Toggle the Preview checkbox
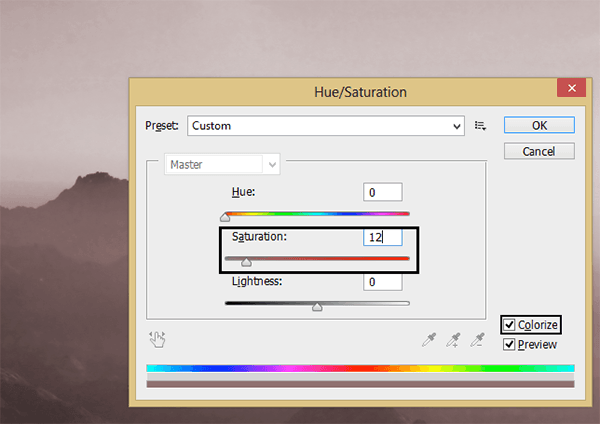Viewport: 600px width, 424px height. (510, 345)
